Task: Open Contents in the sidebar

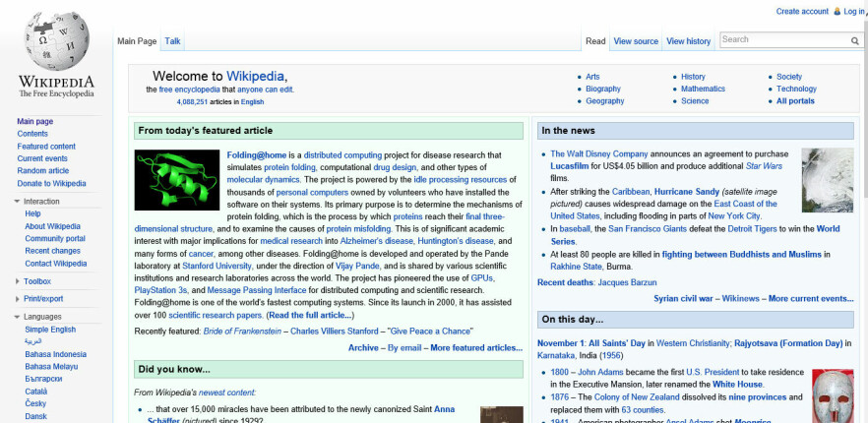Action: point(32,134)
